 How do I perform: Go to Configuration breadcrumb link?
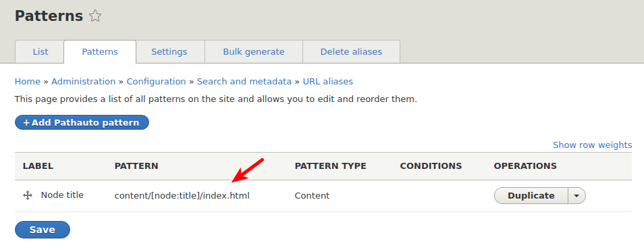[x=156, y=81]
